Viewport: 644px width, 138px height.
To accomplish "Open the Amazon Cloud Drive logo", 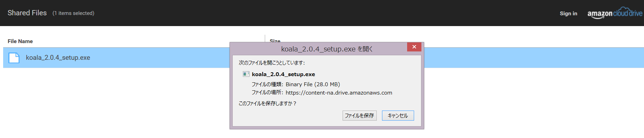I will pyautogui.click(x=615, y=13).
